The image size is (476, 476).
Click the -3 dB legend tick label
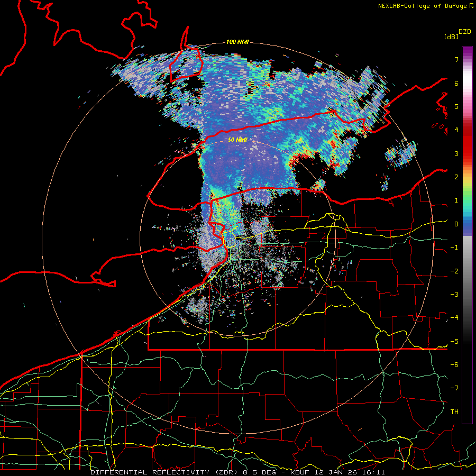tap(454, 295)
